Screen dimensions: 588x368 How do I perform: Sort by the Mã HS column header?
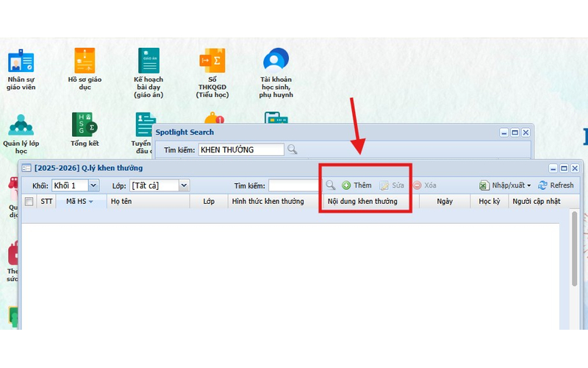tap(81, 201)
